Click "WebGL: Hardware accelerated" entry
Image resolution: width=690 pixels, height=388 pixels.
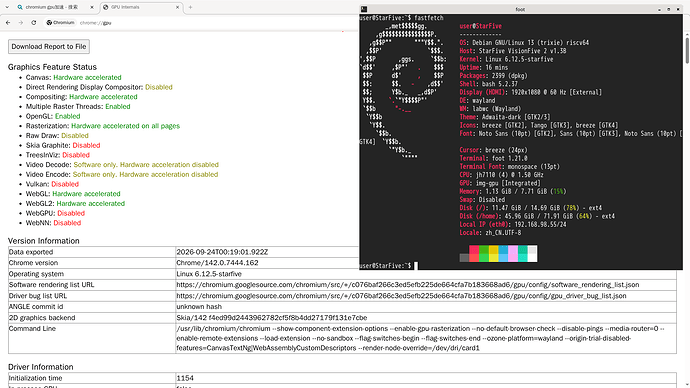73,194
